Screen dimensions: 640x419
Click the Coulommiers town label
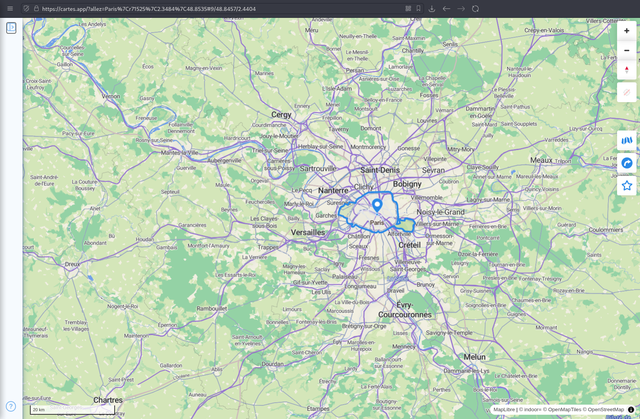[x=606, y=230]
